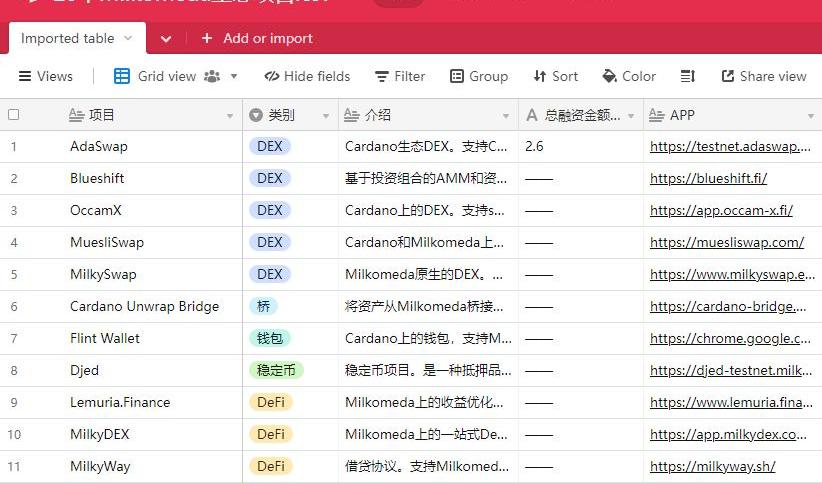The height and width of the screenshot is (483, 822).
Task: Open the Filter options
Action: tap(399, 76)
